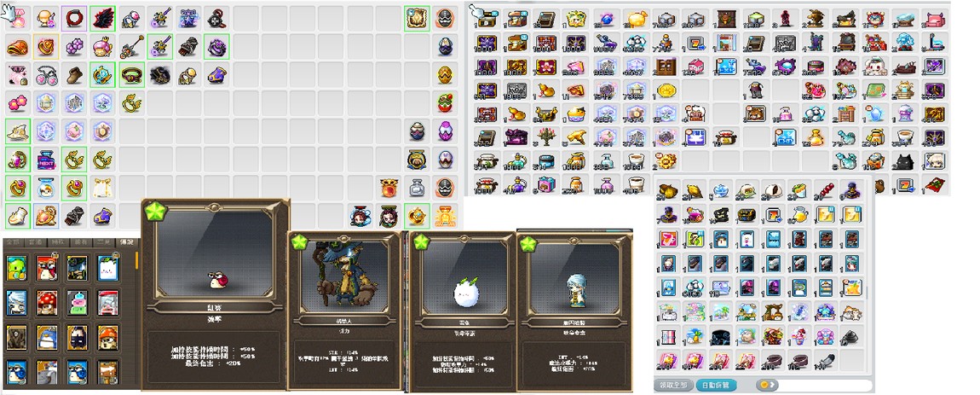
Task: Click the orange familiar list scrollbar
Action: [x=137, y=260]
